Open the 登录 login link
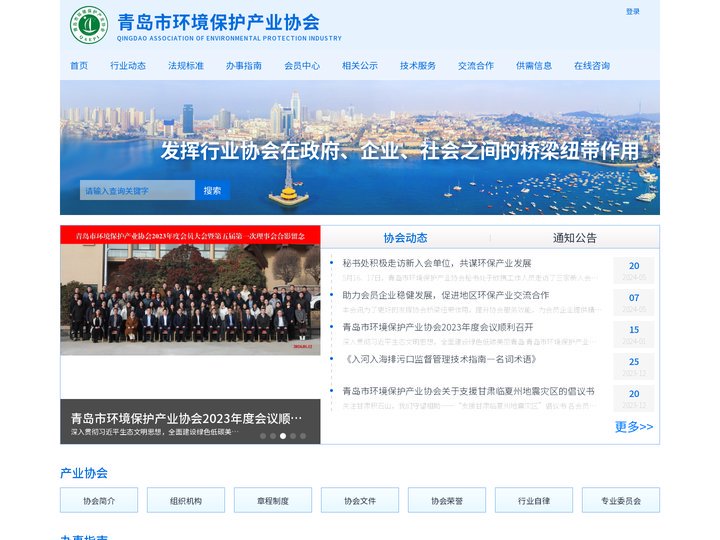 [632, 11]
